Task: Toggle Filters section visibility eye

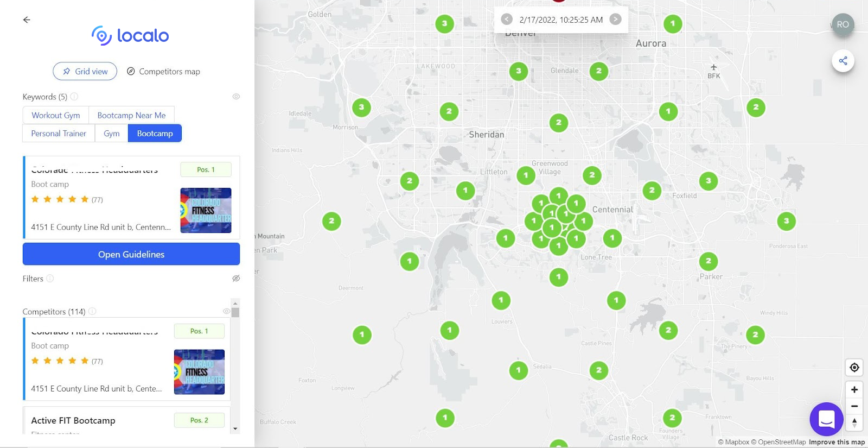Action: pos(236,279)
